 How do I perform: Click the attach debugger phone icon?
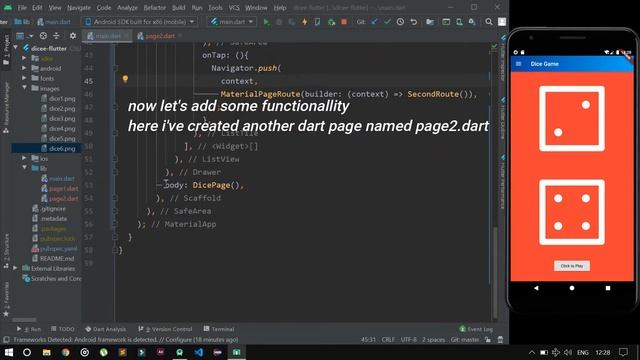[318, 22]
